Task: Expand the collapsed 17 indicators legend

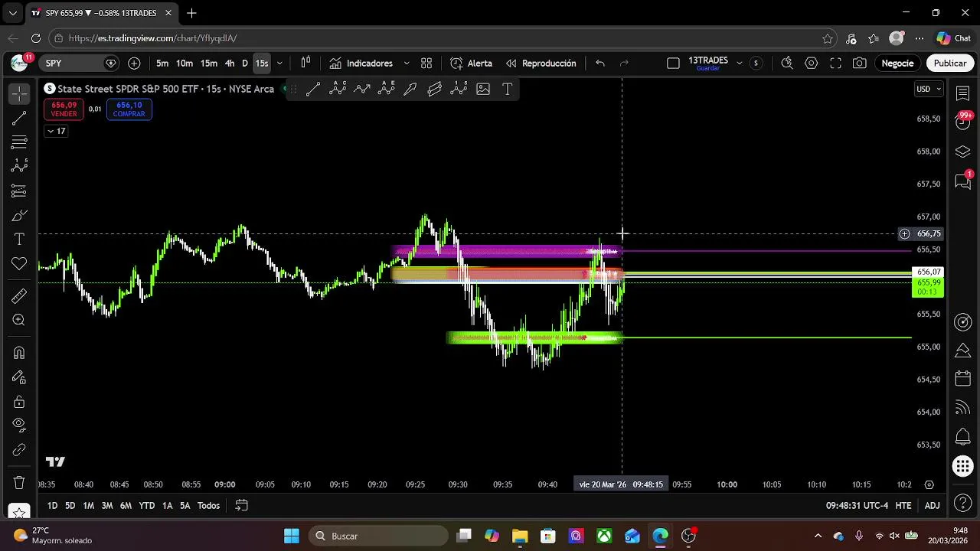Action: point(56,131)
